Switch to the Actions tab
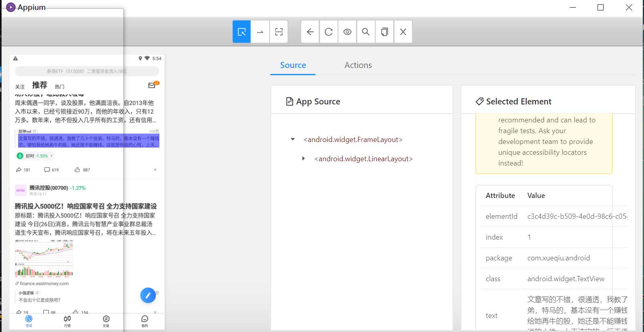 click(358, 65)
